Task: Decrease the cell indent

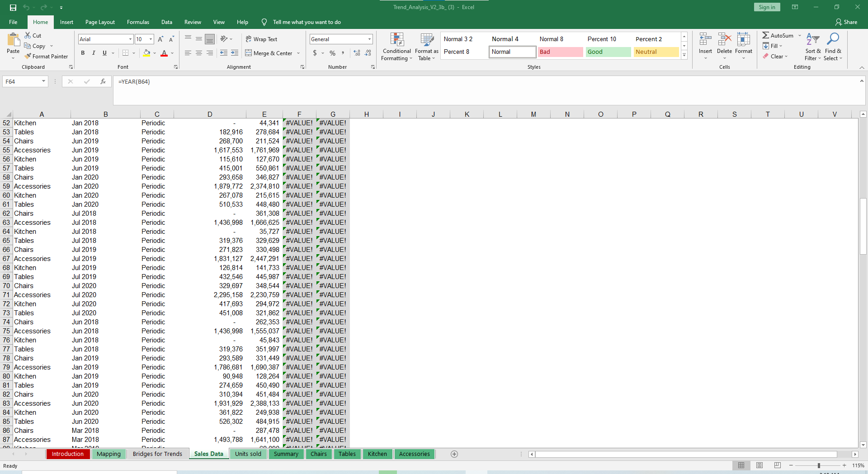Action: pos(224,53)
